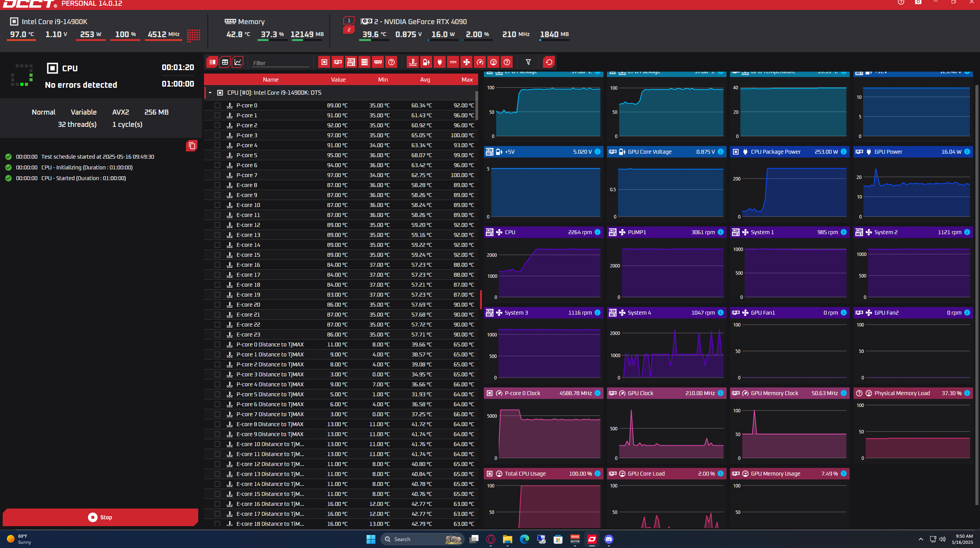The height and width of the screenshot is (548, 980).
Task: Check the E-core 8 row checkbox
Action: click(x=217, y=185)
